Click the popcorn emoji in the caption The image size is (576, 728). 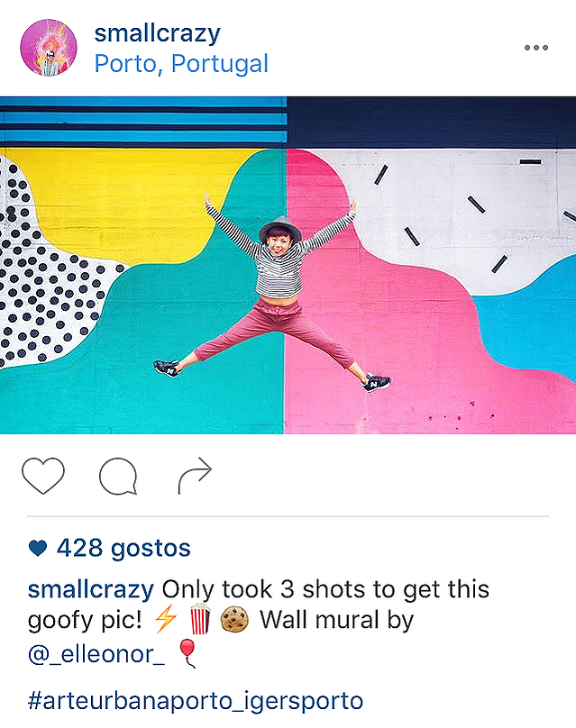[200, 619]
